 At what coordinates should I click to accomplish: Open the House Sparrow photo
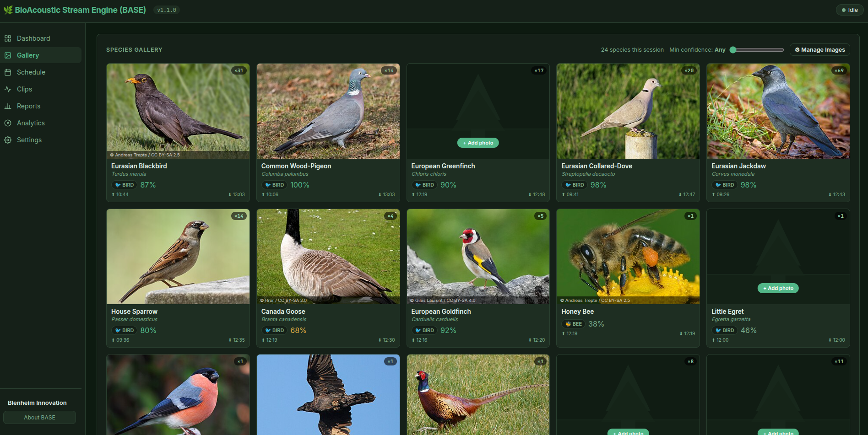click(178, 257)
